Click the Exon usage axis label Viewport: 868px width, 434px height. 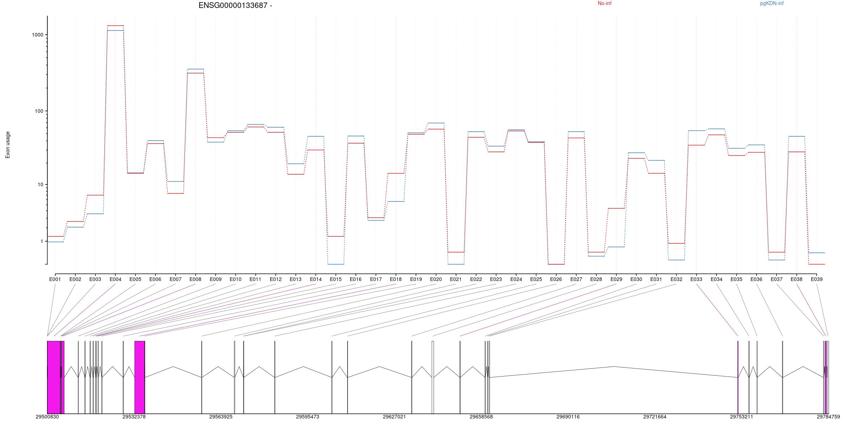tap(8, 145)
